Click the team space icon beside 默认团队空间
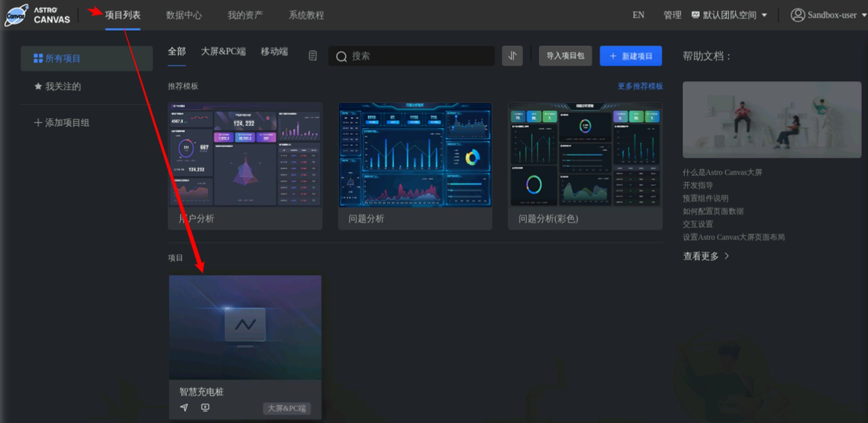 coord(695,15)
